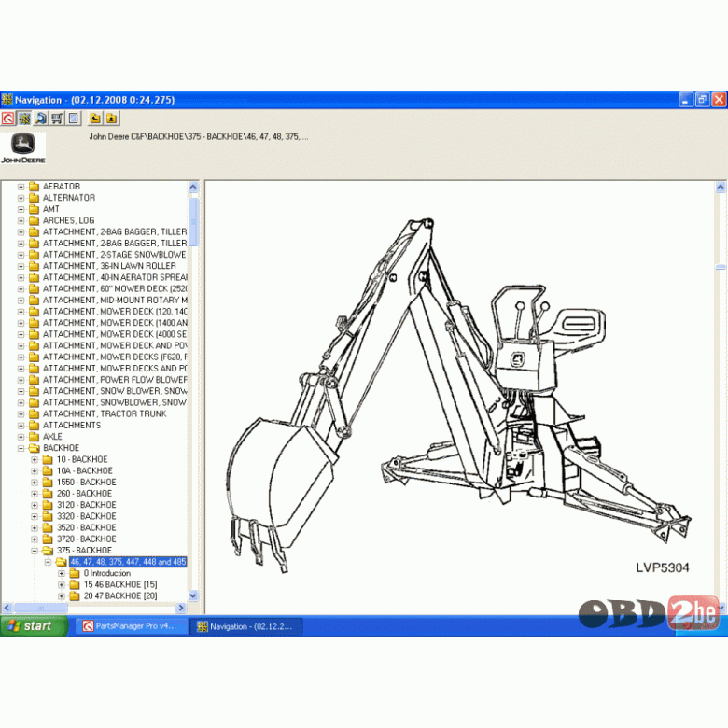Expand the ATTACHMENT, POWER FLOW BLOWER node
This screenshot has width=728, height=728.
tap(21, 380)
